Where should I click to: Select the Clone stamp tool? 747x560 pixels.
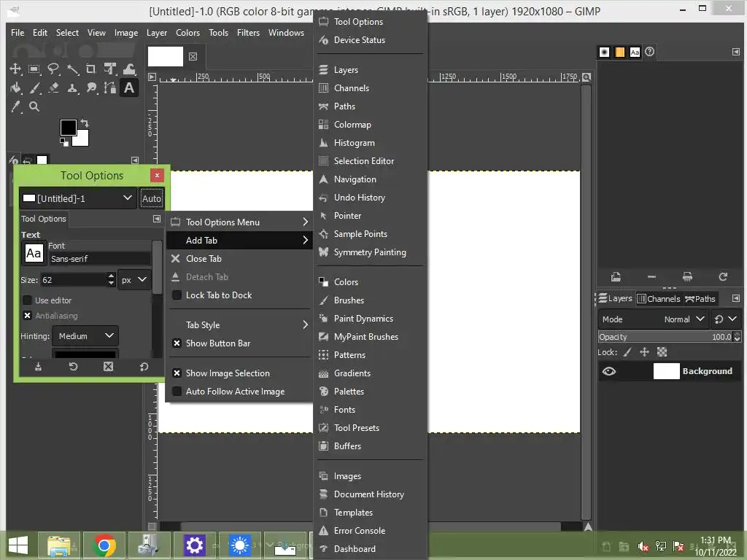[x=72, y=88]
